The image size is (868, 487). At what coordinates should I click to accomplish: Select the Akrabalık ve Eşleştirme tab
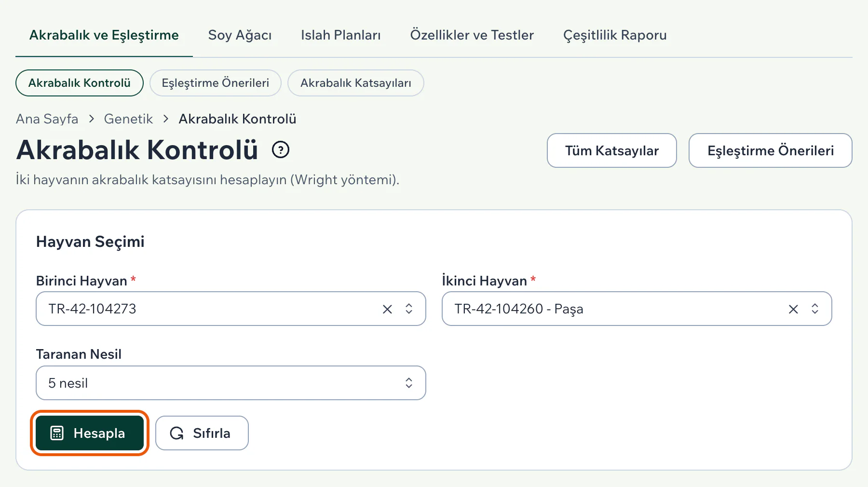pos(104,35)
